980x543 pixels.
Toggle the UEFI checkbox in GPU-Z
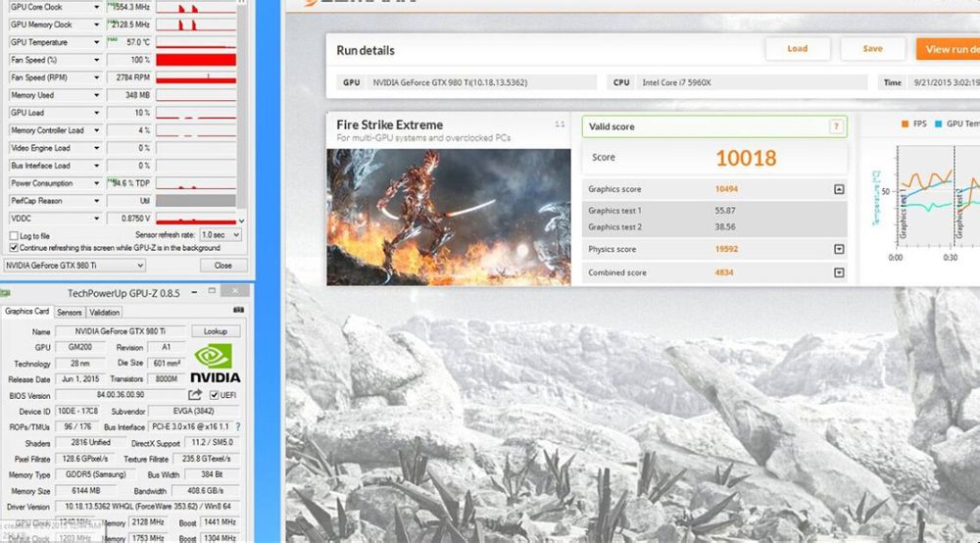[215, 396]
